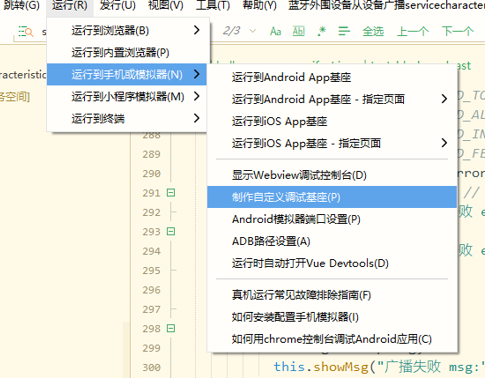The image size is (485, 378).
Task: Open the 帮助(Y) menu
Action: (x=260, y=6)
